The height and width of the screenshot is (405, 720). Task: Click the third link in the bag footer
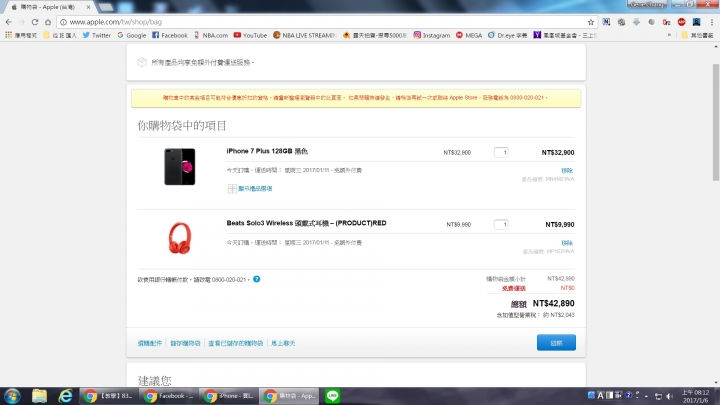(x=236, y=343)
